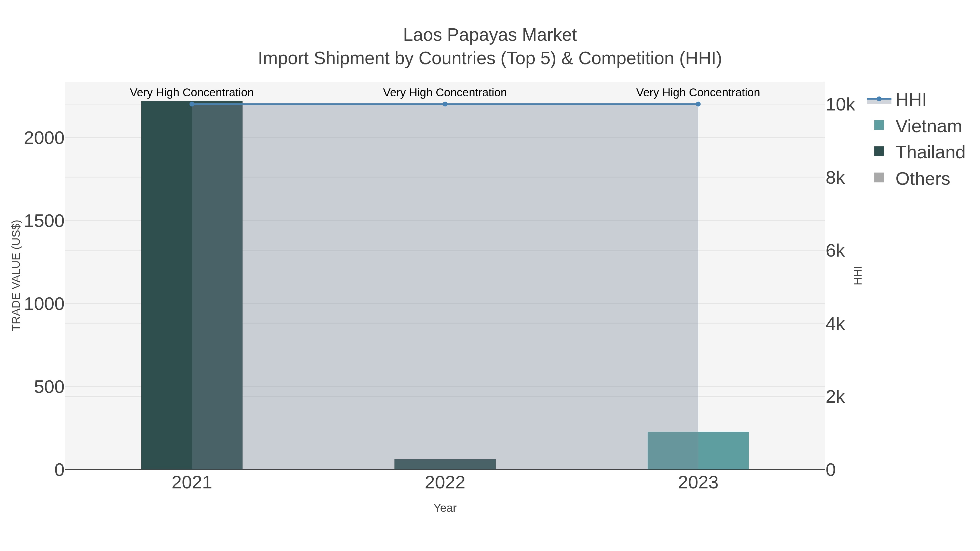The image size is (980, 551).
Task: Click the tall 2021 Thailand bar
Action: (x=192, y=285)
